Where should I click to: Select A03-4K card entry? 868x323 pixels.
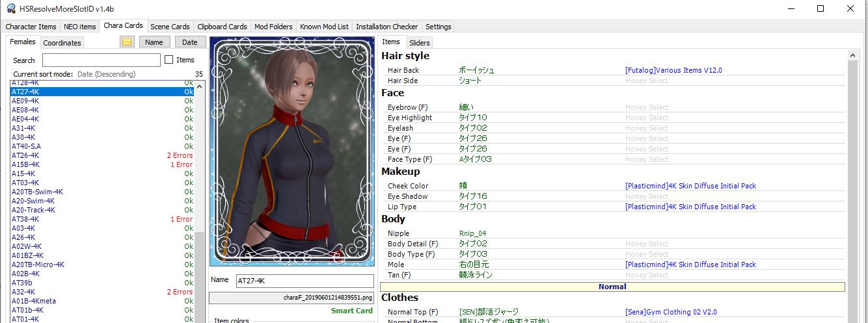coord(103,228)
